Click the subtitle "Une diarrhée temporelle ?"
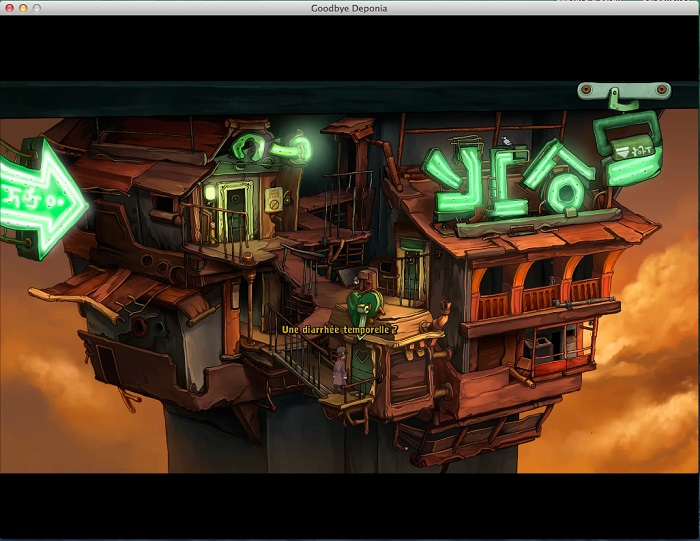Image resolution: width=700 pixels, height=541 pixels. (x=339, y=330)
